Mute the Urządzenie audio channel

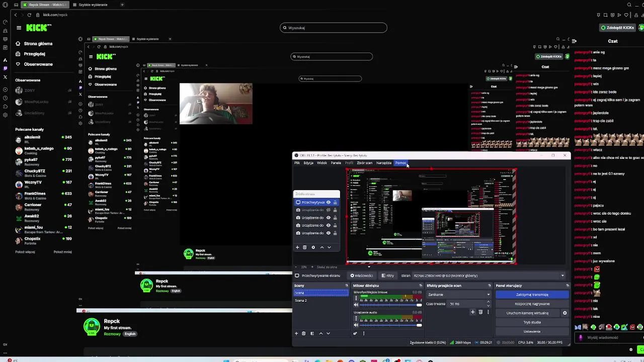[x=356, y=325]
